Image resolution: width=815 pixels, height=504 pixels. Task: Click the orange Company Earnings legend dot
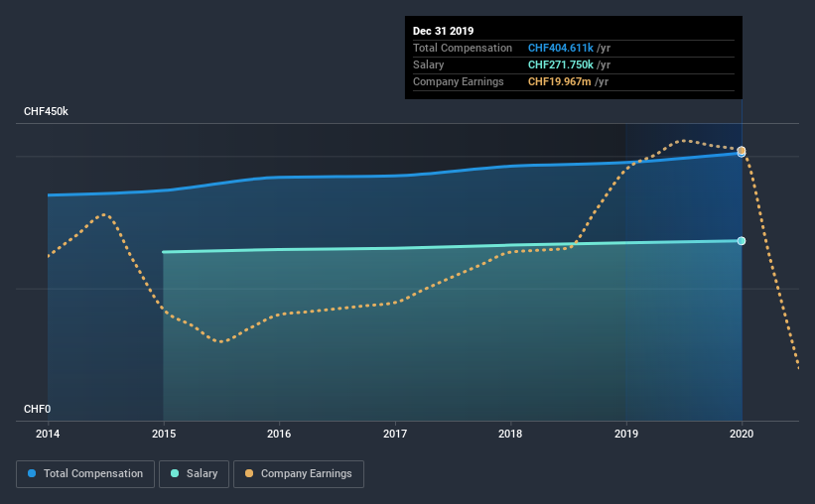click(249, 473)
